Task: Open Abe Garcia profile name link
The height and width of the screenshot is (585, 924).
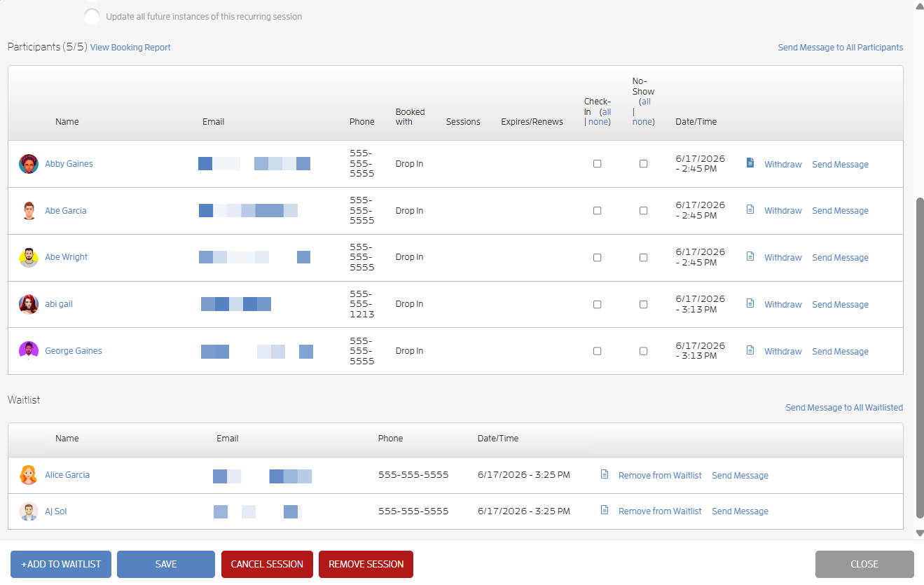Action: [x=66, y=211]
